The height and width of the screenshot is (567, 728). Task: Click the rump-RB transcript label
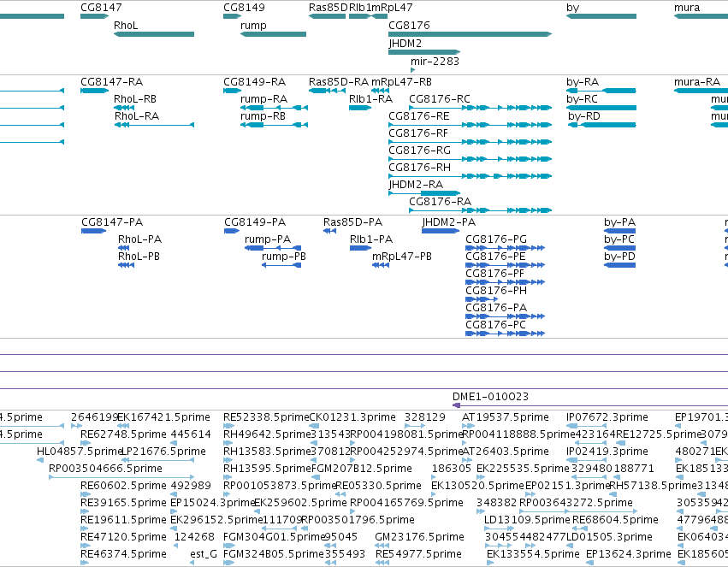point(263,116)
